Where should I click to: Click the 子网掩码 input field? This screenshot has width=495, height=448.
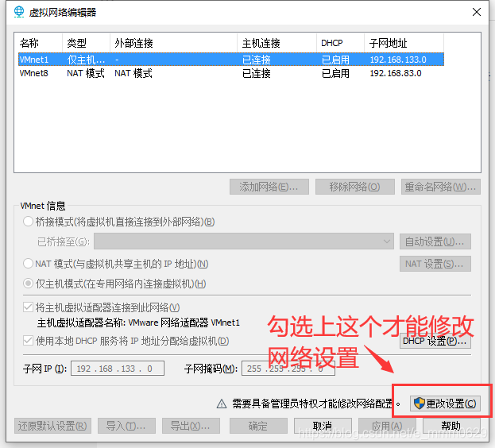tap(288, 369)
